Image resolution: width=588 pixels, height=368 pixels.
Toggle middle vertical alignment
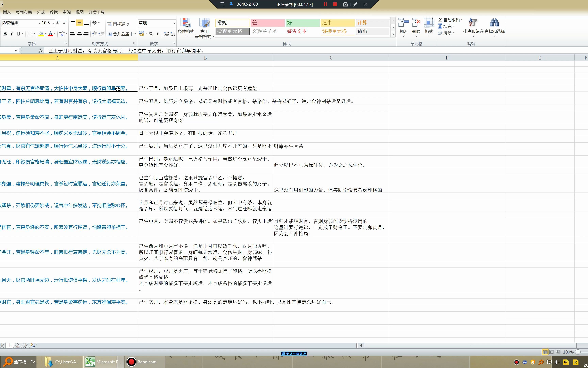(x=79, y=23)
